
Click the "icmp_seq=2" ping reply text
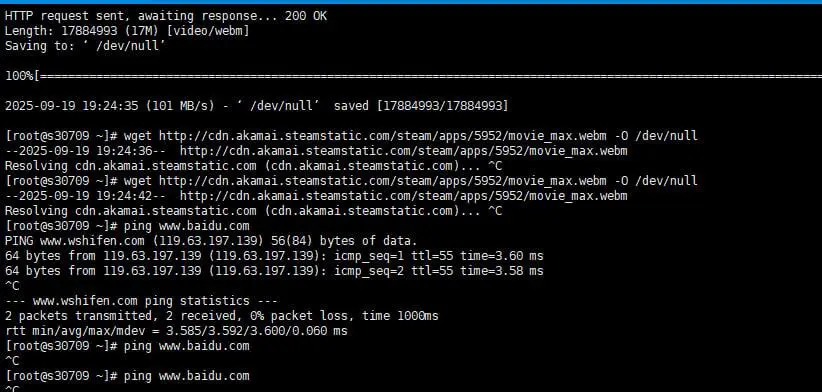click(x=369, y=271)
